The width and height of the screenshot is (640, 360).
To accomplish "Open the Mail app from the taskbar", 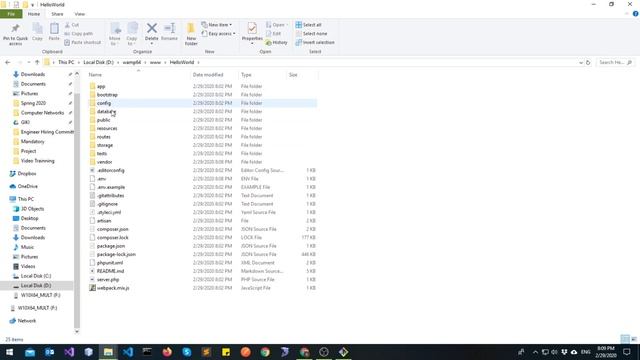I will (x=30, y=352).
